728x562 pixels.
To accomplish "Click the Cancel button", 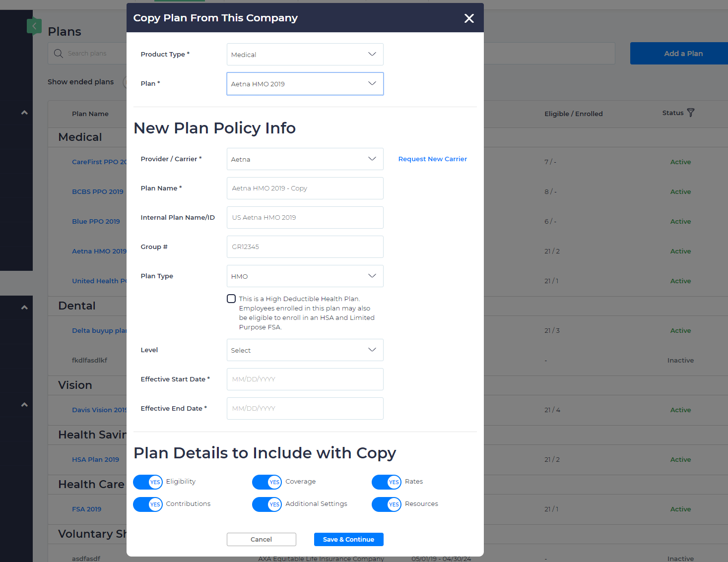I will [261, 539].
